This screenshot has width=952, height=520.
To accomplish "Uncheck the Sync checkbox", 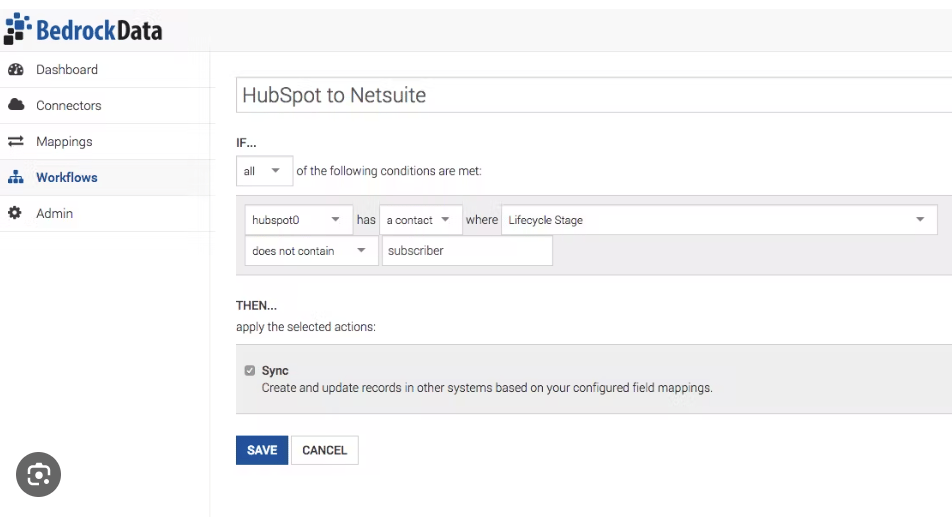I will (250, 371).
